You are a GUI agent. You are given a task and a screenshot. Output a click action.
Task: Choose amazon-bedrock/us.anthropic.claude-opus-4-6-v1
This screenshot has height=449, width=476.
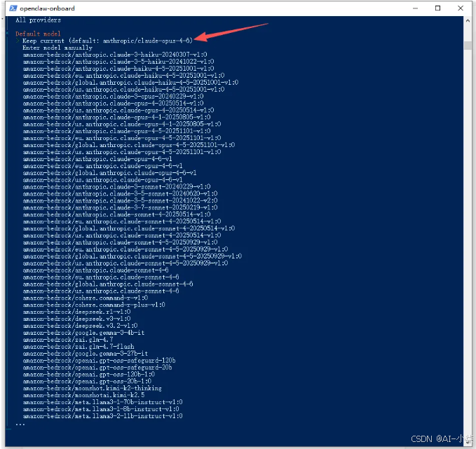(103, 180)
